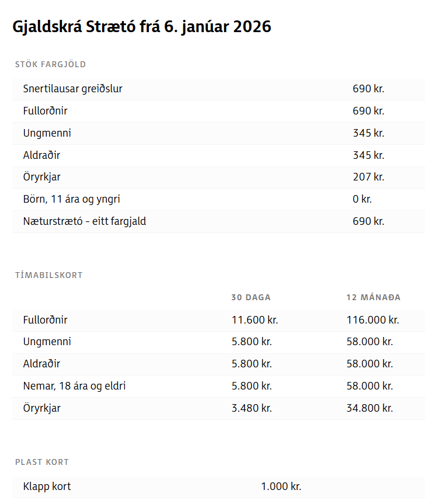Select the Ungmenni 345 kr. single fare price
The image size is (425, 504).
click(x=368, y=133)
